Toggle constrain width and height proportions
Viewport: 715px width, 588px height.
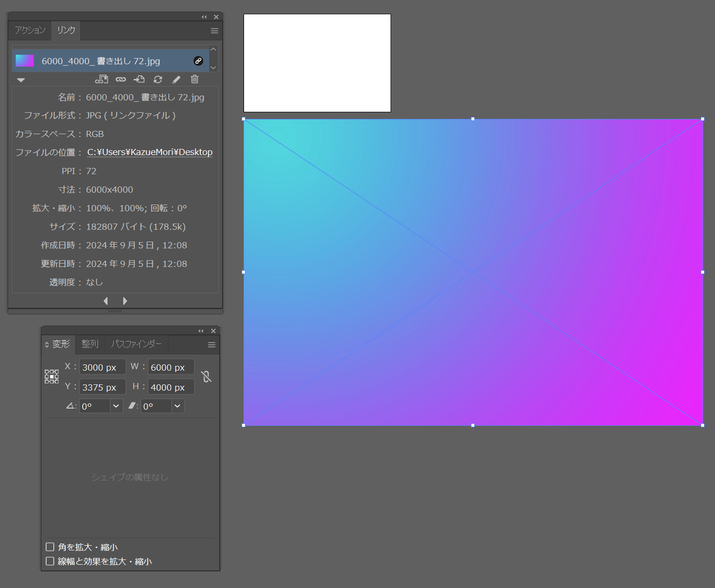[x=206, y=377]
